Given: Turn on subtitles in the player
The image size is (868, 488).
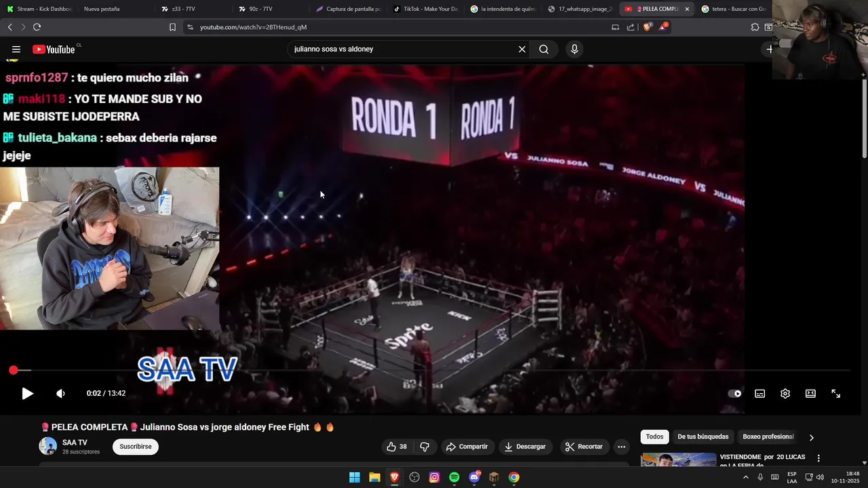Looking at the screenshot, I should (x=760, y=393).
